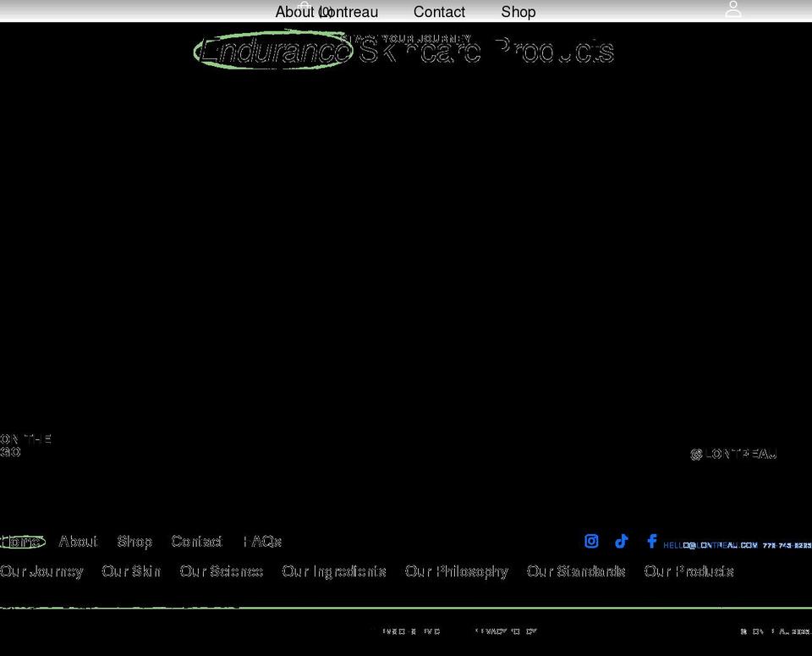Open the Our Philosophy footer link
The image size is (812, 656).
coord(456,571)
